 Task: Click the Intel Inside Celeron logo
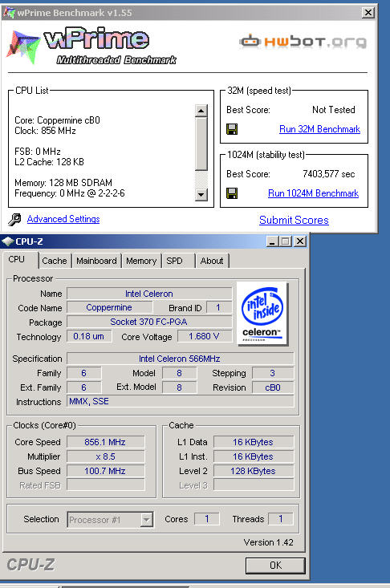click(x=262, y=314)
